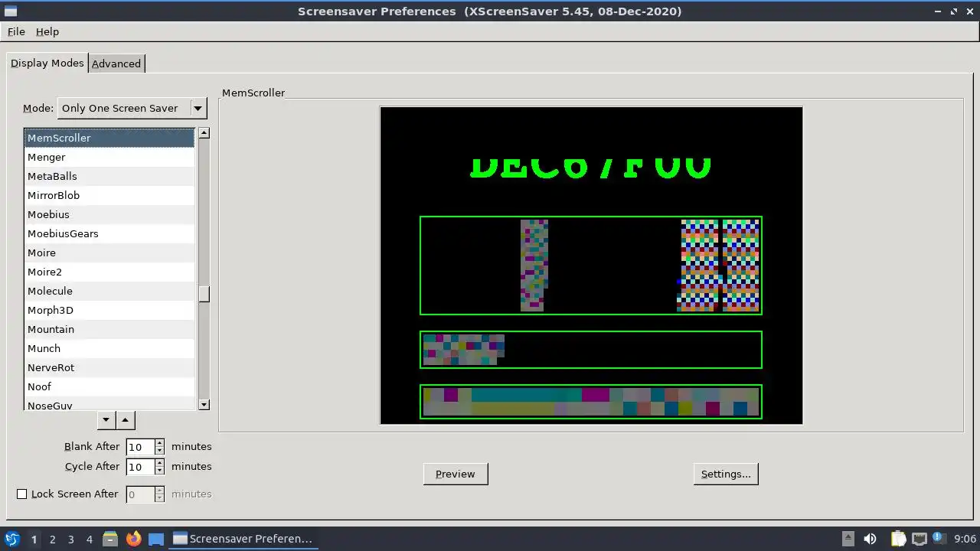Viewport: 980px width, 551px height.
Task: Select Morph3D in the list
Action: coord(109,310)
